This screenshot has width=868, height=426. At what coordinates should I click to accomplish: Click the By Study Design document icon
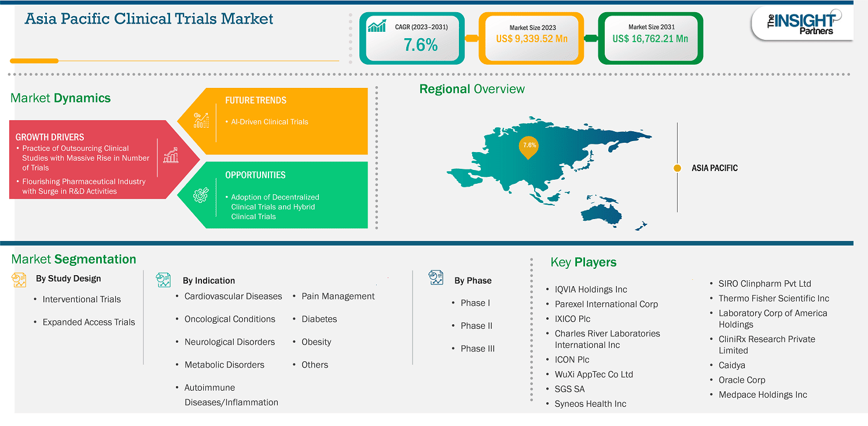pos(19,280)
